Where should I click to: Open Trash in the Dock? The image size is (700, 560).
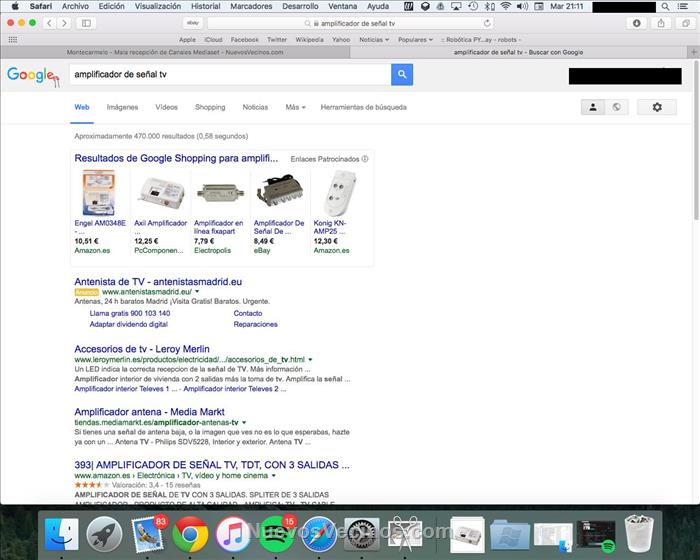click(x=637, y=535)
